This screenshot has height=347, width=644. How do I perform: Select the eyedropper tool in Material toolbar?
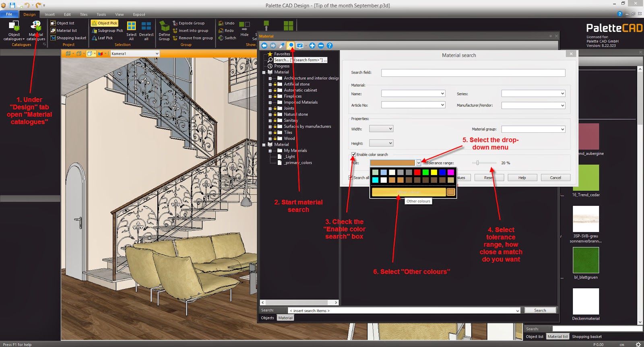[282, 45]
